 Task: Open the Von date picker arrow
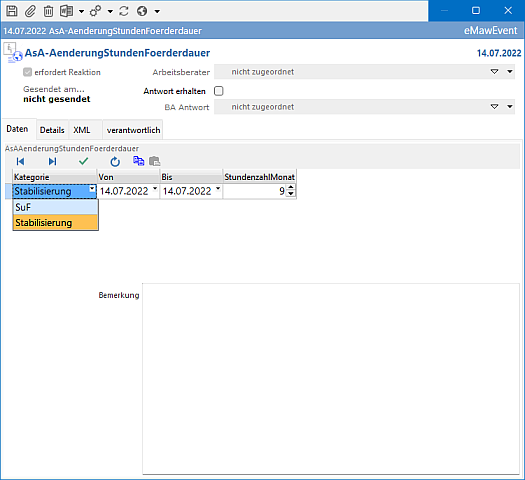pyautogui.click(x=155, y=189)
